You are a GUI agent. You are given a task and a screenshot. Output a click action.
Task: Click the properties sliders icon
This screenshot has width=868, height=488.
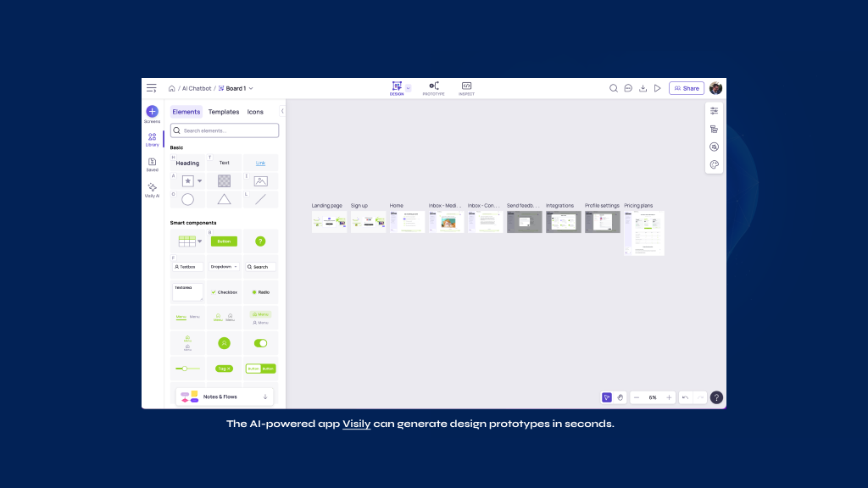click(714, 111)
